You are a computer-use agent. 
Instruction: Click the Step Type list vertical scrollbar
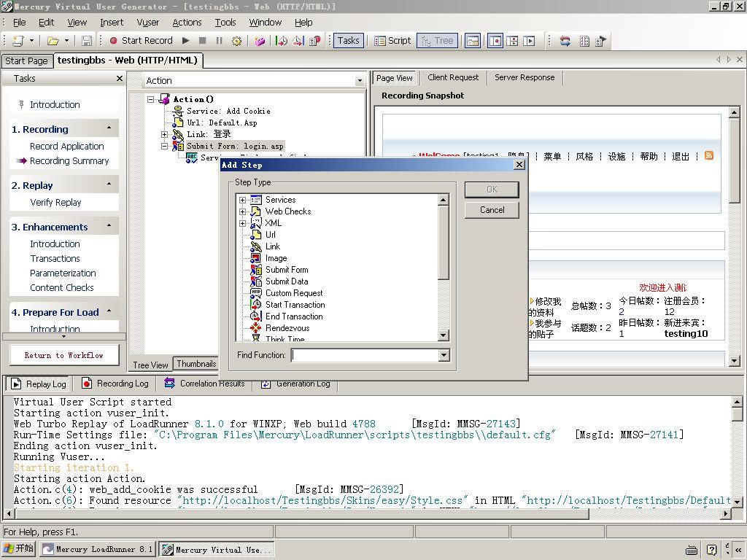(x=443, y=268)
